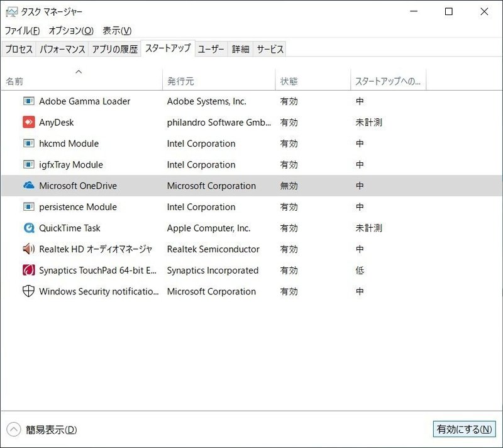Select the Windows Security notification name
The width and height of the screenshot is (503, 448).
click(99, 291)
